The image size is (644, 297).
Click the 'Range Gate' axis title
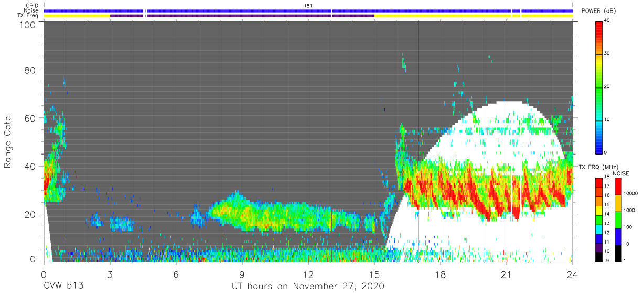tap(8, 142)
